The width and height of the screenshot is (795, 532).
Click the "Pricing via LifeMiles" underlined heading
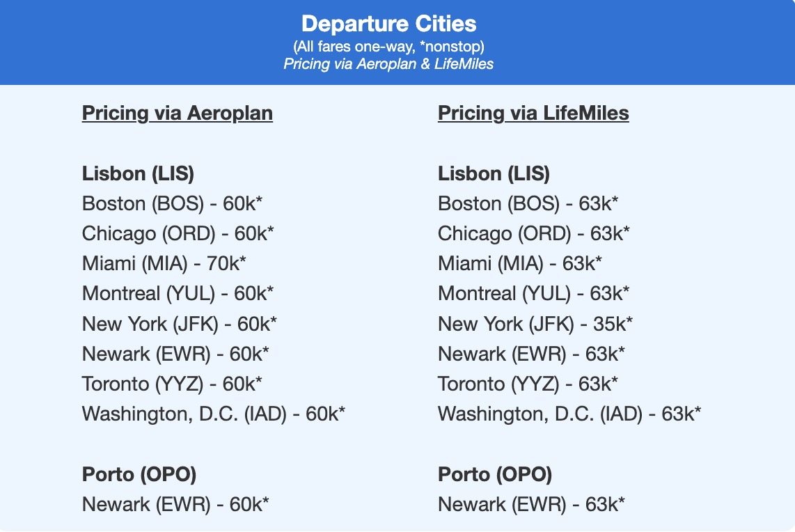(x=533, y=113)
